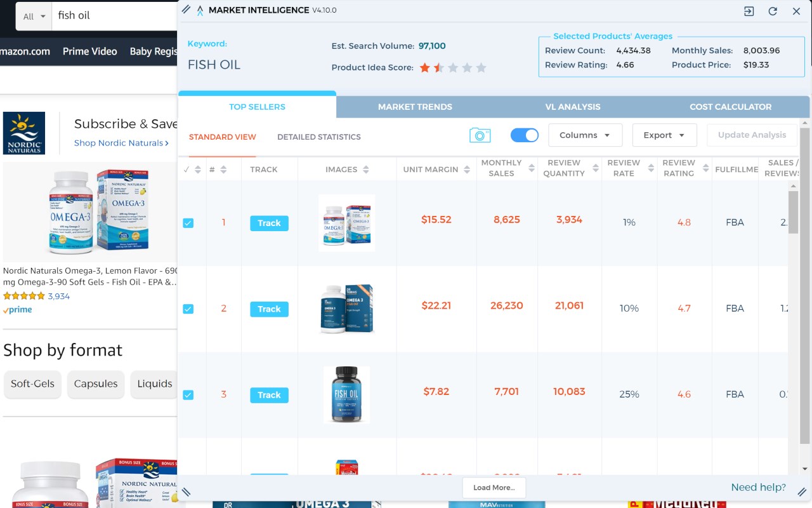Open the Export dropdown
This screenshot has height=508, width=812.
pos(664,135)
